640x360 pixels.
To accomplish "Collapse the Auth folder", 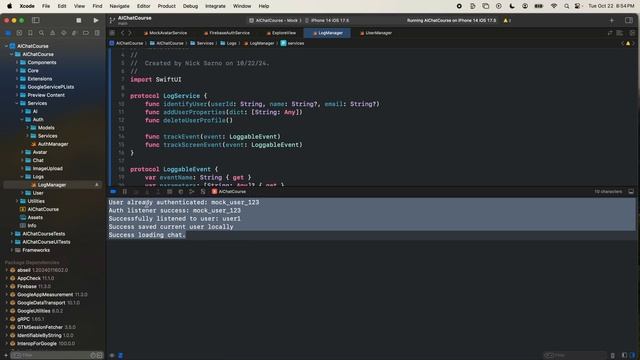I will (22, 120).
